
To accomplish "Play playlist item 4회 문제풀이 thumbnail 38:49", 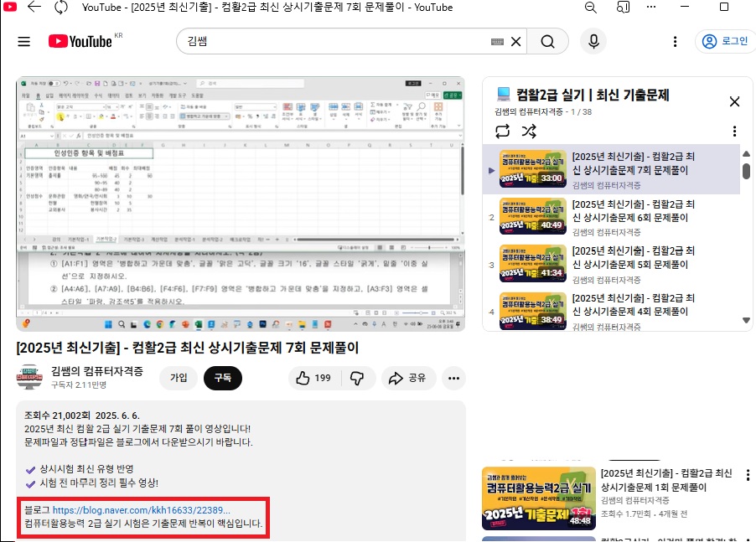I will click(533, 310).
